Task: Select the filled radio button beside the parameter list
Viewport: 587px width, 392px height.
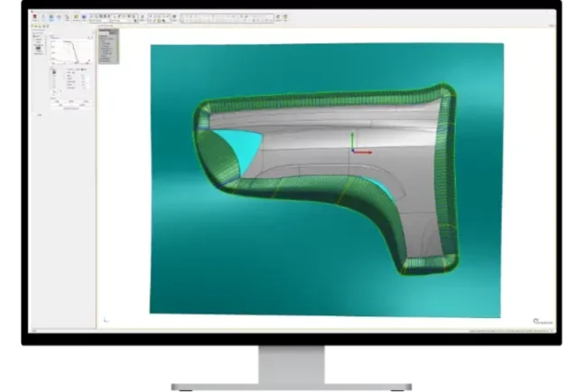Action: click(82, 70)
